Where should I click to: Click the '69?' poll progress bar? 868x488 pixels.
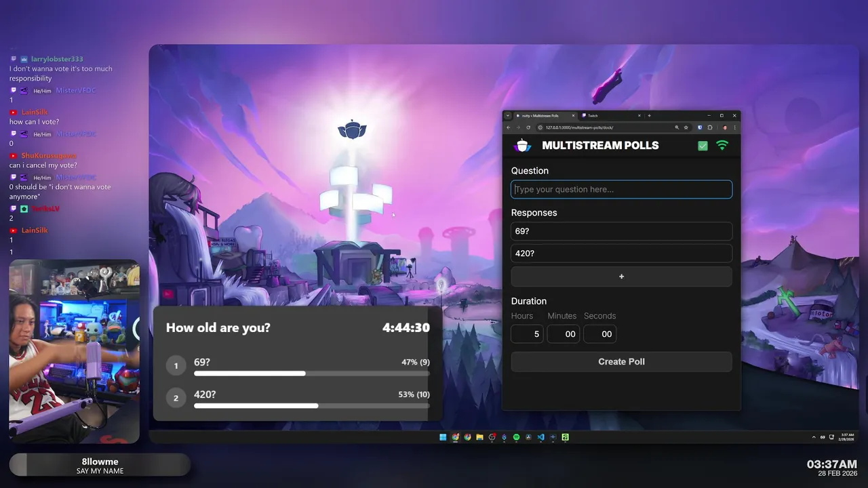pyautogui.click(x=312, y=373)
